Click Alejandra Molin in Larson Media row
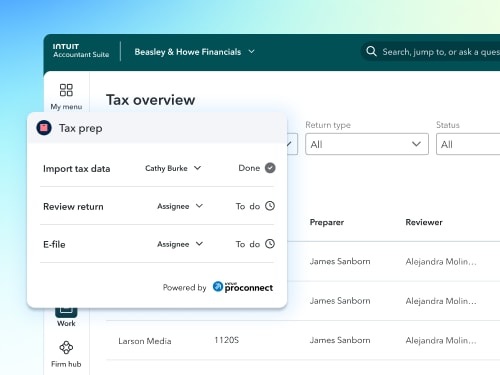 coord(441,340)
